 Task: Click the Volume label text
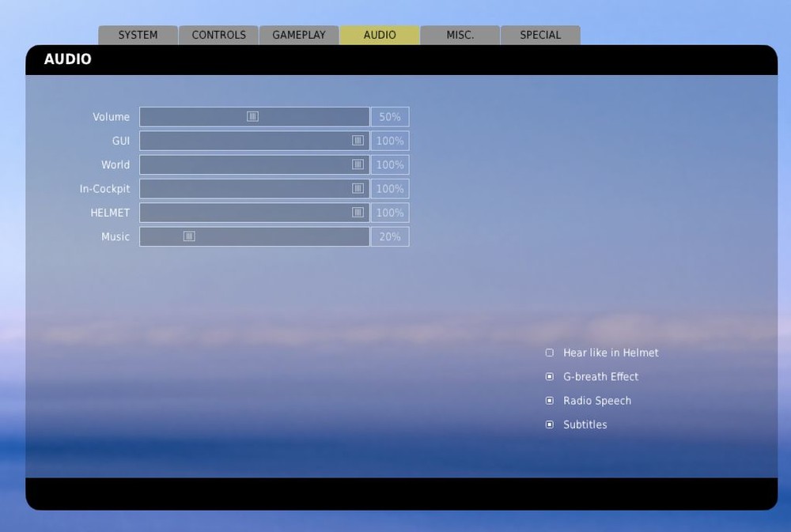(111, 117)
